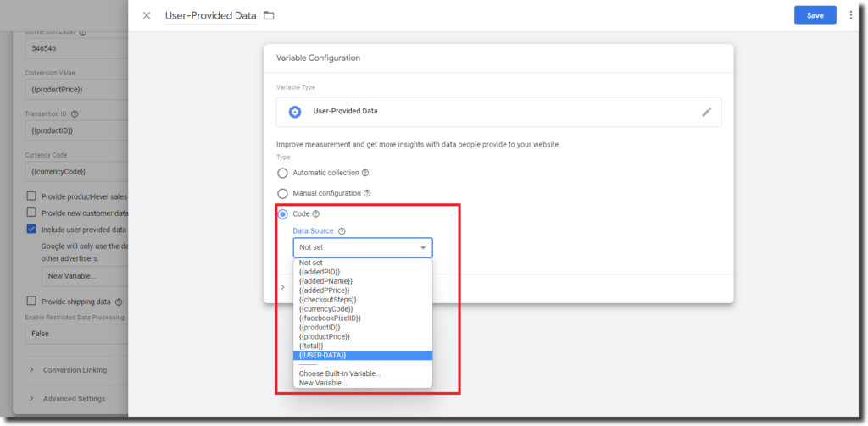
Task: Choose Not set in dropdown list
Action: click(363, 263)
